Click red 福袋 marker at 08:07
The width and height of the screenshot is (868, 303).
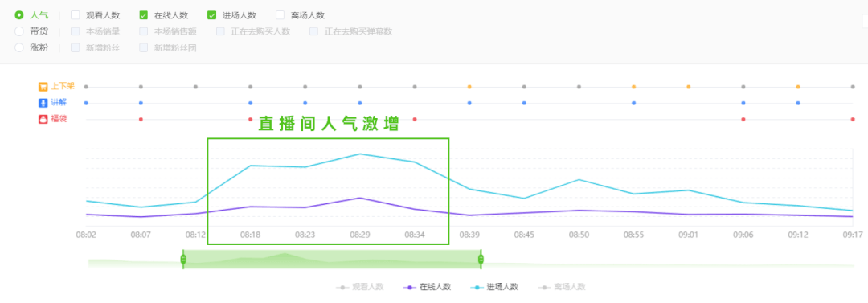coord(141,119)
